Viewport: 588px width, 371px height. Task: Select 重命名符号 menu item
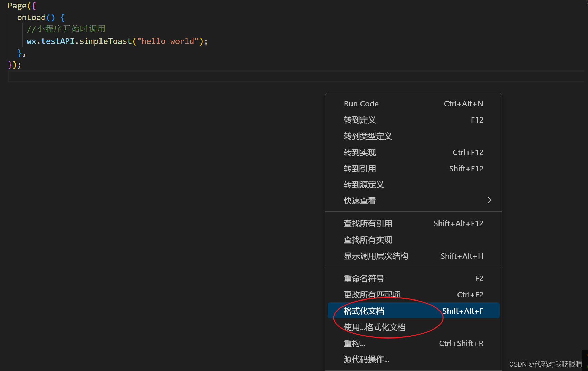[x=413, y=278]
